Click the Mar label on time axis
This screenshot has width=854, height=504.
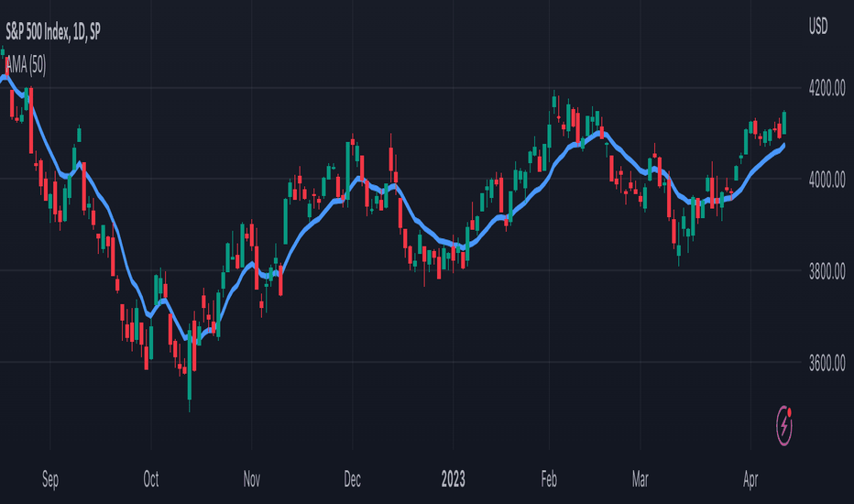pos(640,479)
